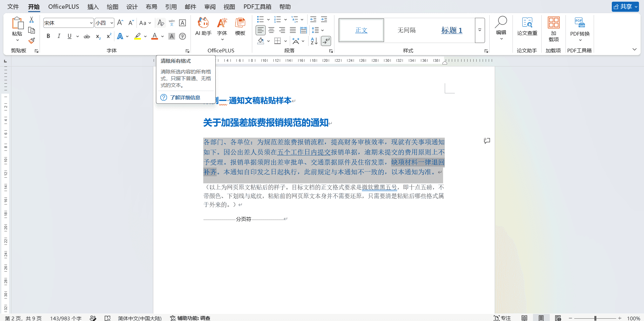Screen dimensions: 644x321
Task: Click the zoom-out minus button
Action: click(x=570, y=318)
